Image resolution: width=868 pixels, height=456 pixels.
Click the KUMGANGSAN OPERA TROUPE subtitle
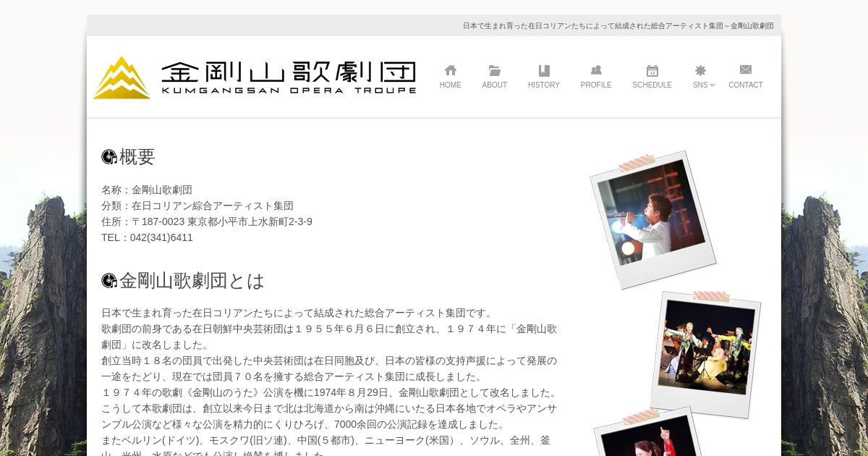pyautogui.click(x=289, y=90)
